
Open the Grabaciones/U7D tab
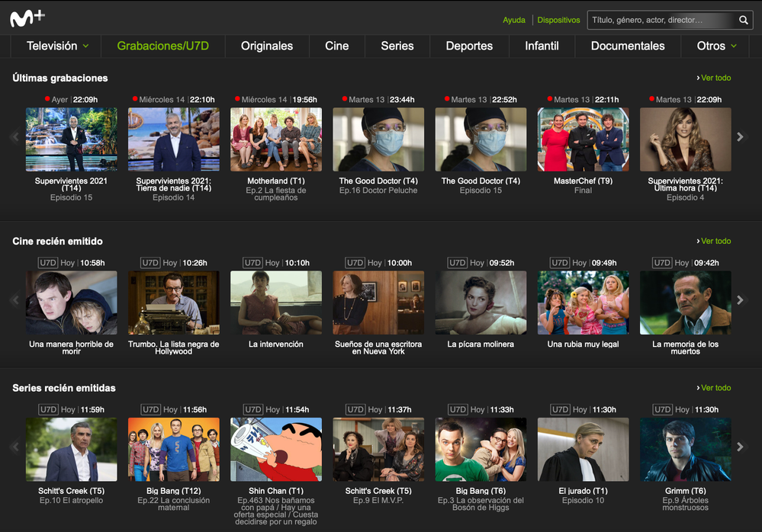(x=162, y=46)
